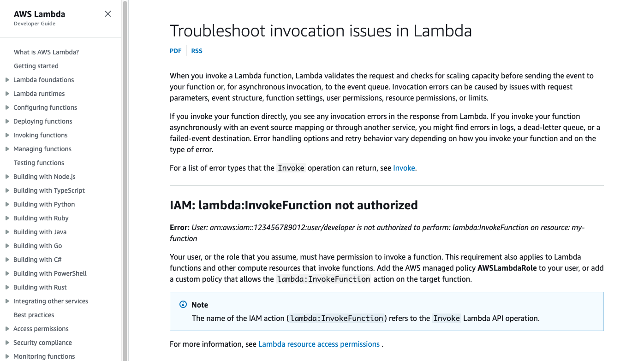The image size is (644, 361).
Task: Click the sidebar vertical scrollbar
Action: tap(125, 184)
